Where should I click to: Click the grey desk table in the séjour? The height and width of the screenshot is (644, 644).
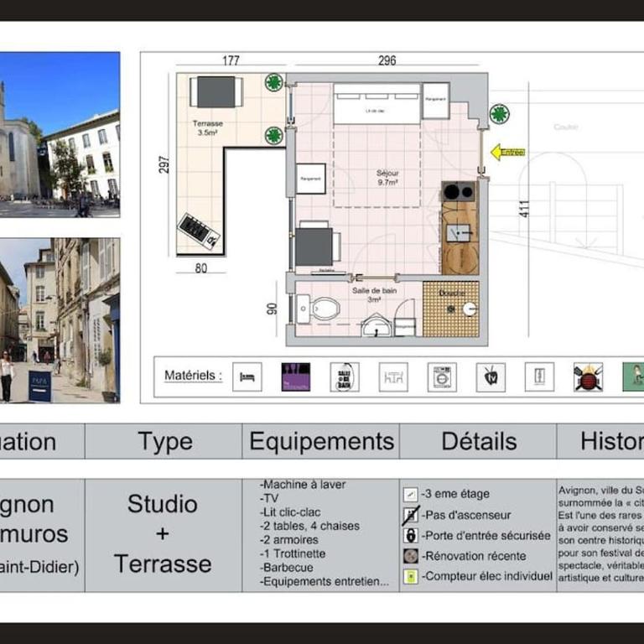click(314, 247)
